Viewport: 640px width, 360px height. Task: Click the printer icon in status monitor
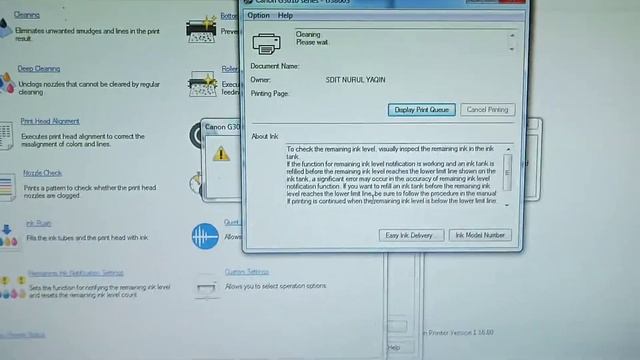266,43
